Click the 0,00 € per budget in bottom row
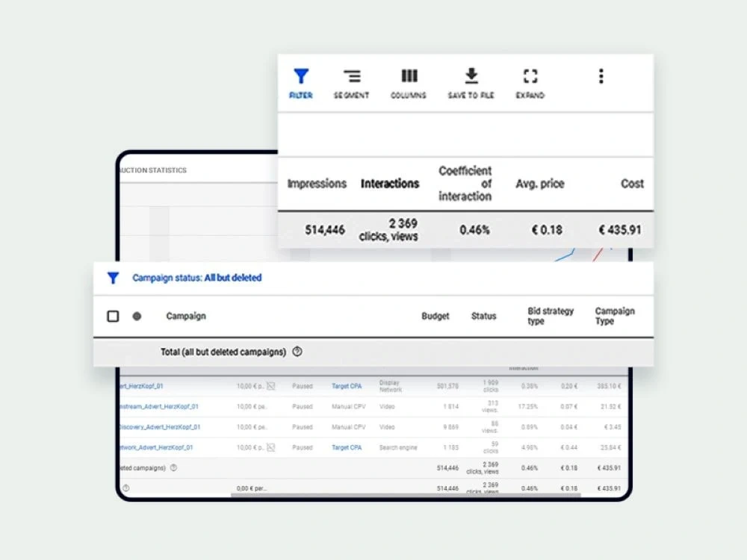 click(252, 488)
